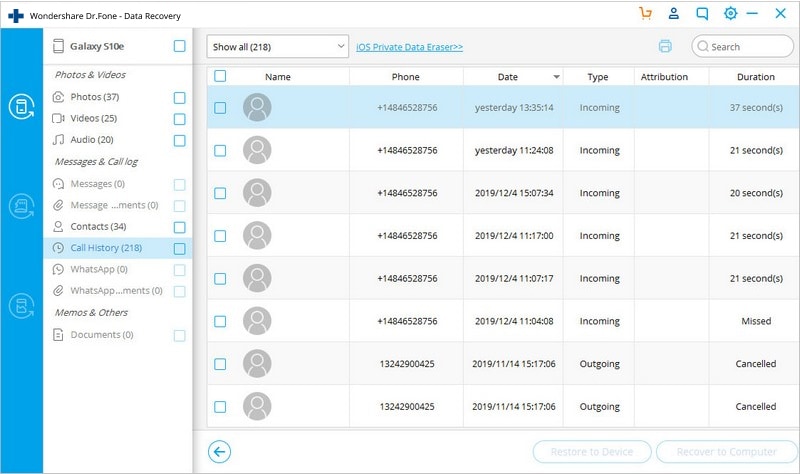800x474 pixels.
Task: Open the feedback chat icon
Action: pyautogui.click(x=702, y=14)
